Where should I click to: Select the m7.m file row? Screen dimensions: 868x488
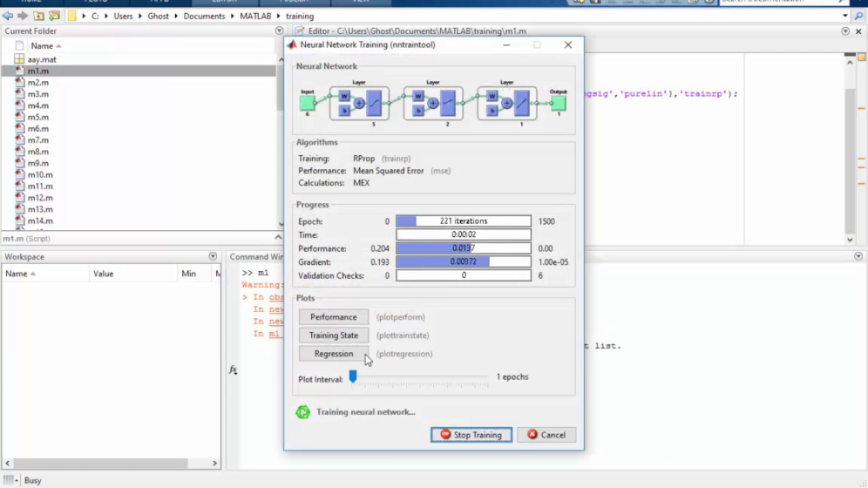[x=138, y=140]
